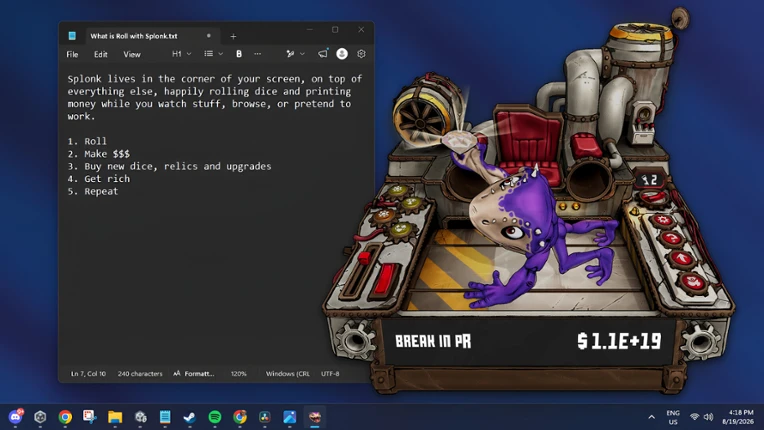Open the Photos app from the taskbar
This screenshot has width=764, height=430.
[289, 417]
